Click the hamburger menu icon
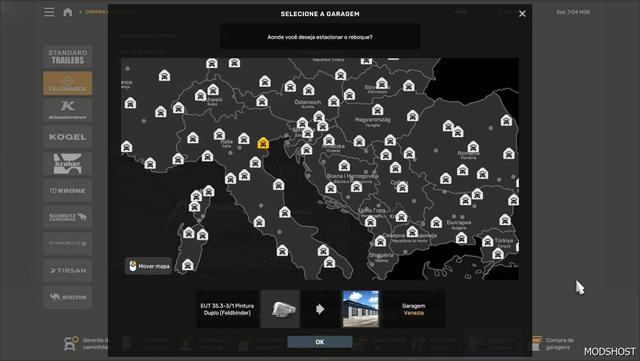Image resolution: width=640 pixels, height=361 pixels. coord(49,12)
